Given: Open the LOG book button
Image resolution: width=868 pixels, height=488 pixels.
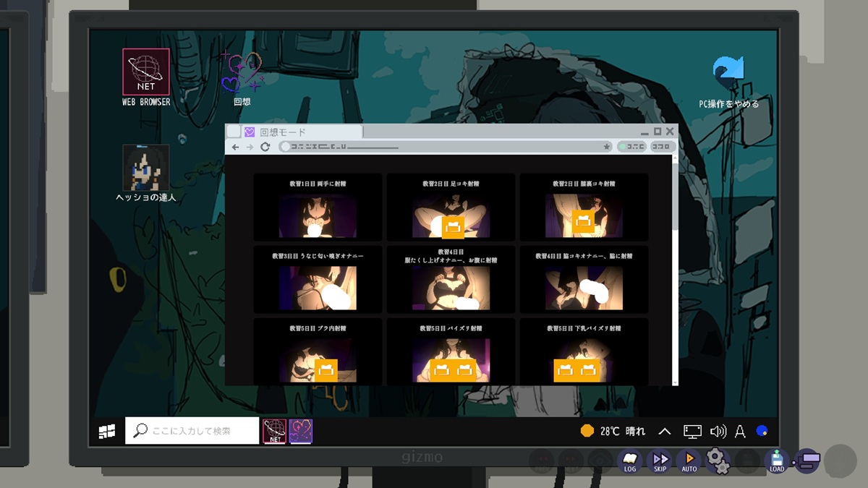Looking at the screenshot, I should coord(630,461).
